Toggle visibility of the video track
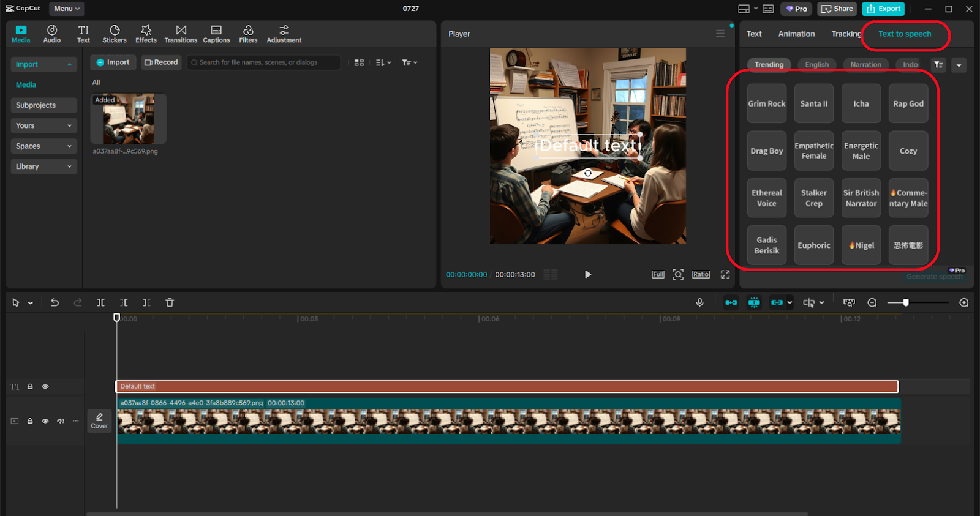This screenshot has height=516, width=980. click(45, 421)
